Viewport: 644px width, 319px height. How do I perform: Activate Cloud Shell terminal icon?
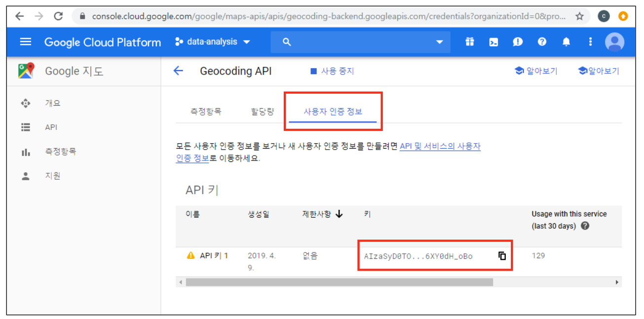pyautogui.click(x=493, y=42)
